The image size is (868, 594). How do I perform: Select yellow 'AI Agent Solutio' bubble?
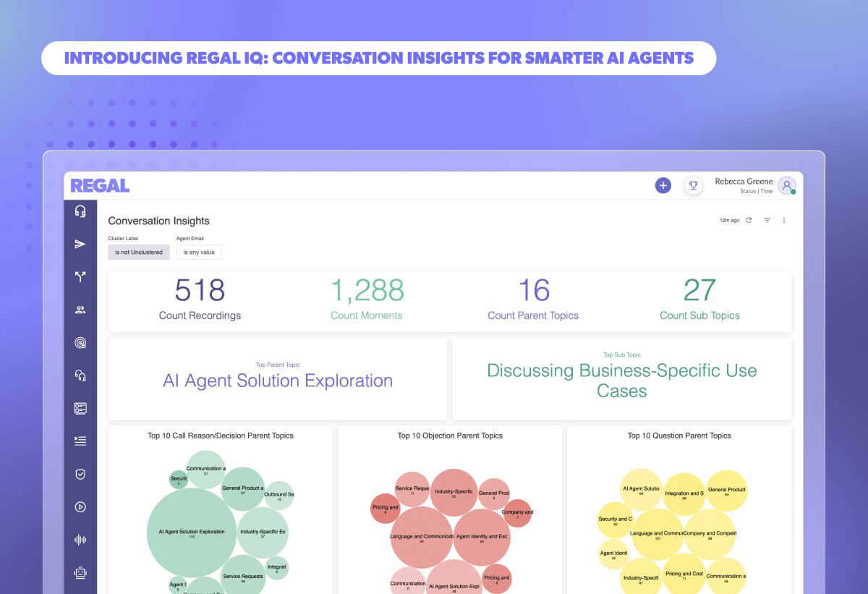(x=641, y=490)
